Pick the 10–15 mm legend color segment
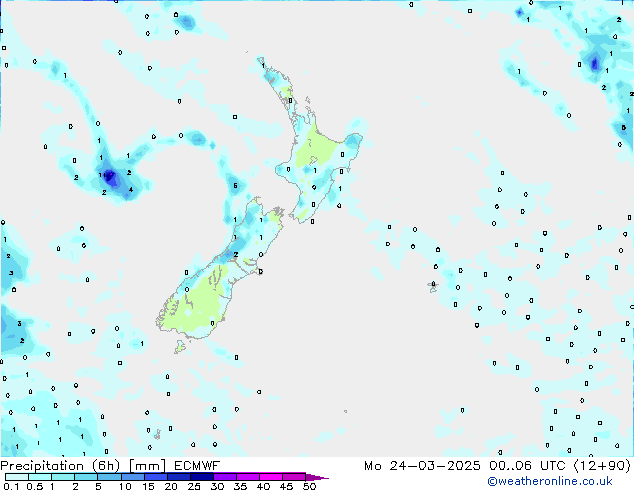 (x=137, y=477)
